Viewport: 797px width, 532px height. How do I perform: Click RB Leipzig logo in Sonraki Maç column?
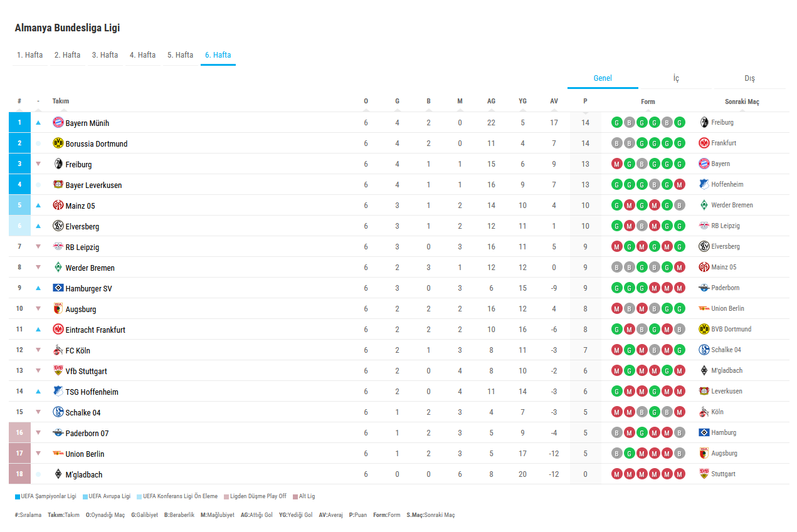click(x=704, y=226)
